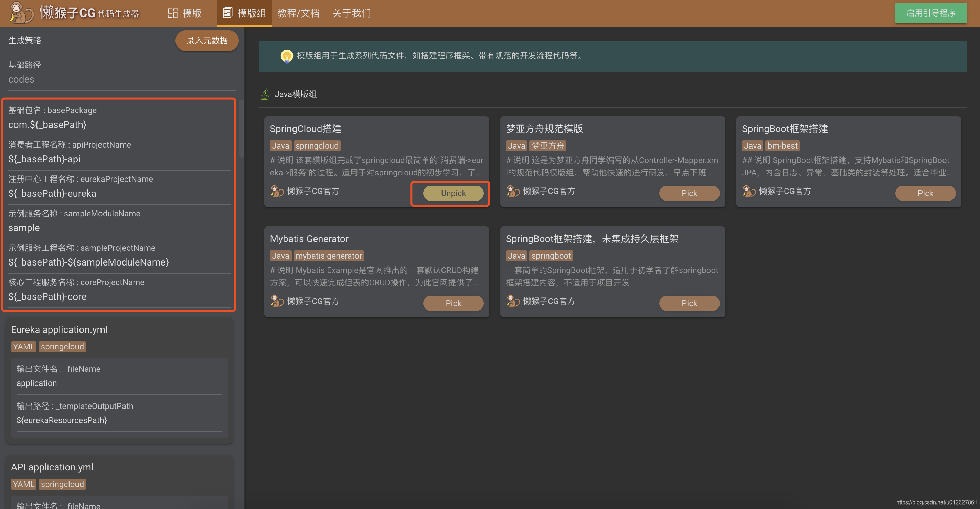Click the layout icon beside 模版组 tab
The image size is (980, 509).
pos(227,13)
